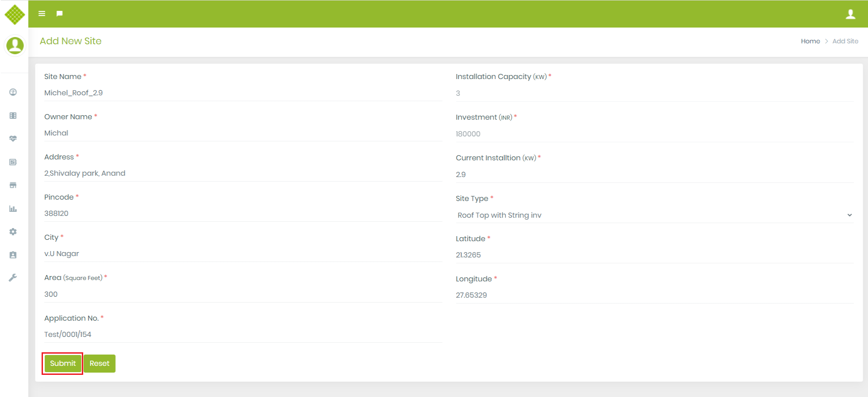Viewport: 868px width, 397px height.
Task: Open the user account icon at top right
Action: point(850,14)
